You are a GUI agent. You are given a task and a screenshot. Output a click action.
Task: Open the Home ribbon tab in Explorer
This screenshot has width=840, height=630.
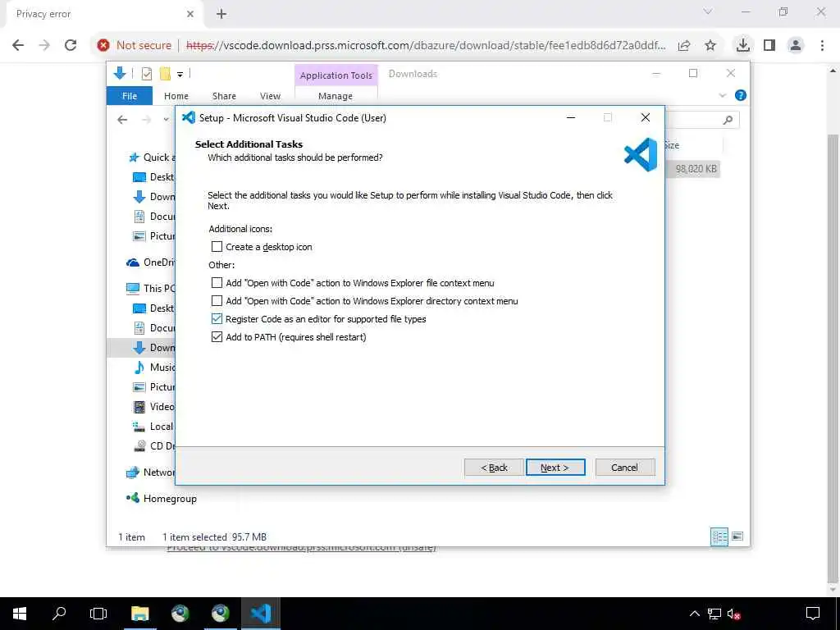point(176,96)
